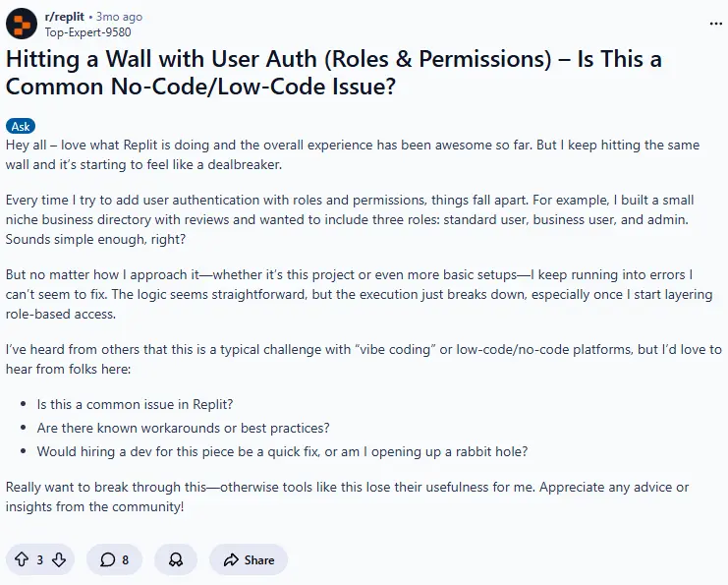Click the r/replit community avatar

[21, 23]
